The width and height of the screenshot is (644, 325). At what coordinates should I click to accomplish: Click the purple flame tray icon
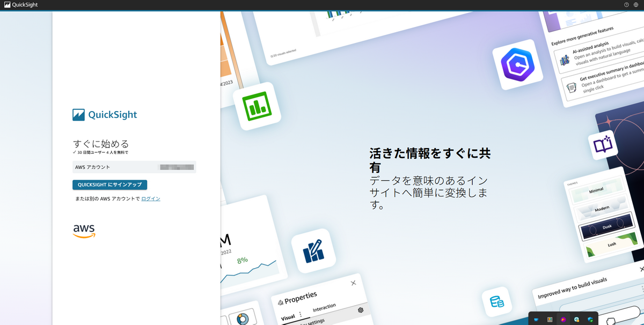click(x=563, y=319)
